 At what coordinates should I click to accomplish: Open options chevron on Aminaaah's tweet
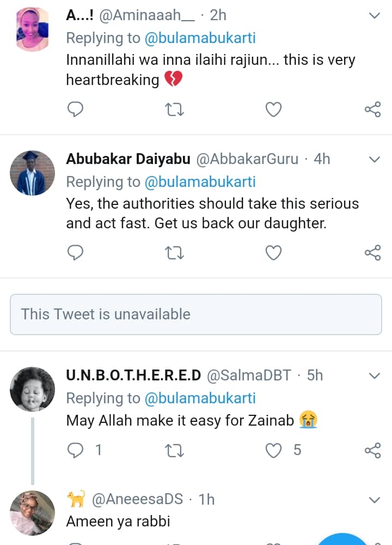point(375,16)
